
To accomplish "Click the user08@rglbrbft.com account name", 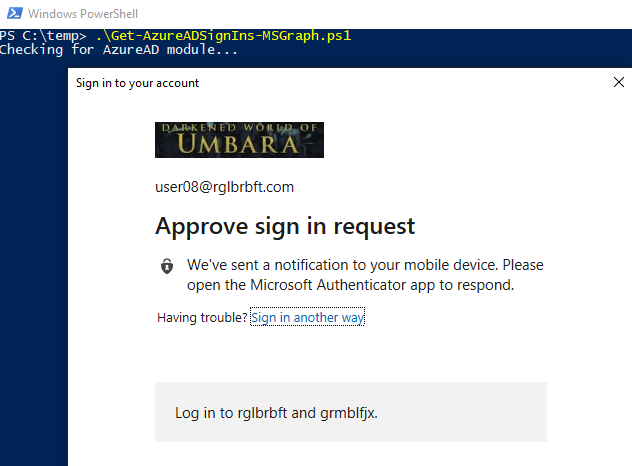I will pyautogui.click(x=224, y=187).
